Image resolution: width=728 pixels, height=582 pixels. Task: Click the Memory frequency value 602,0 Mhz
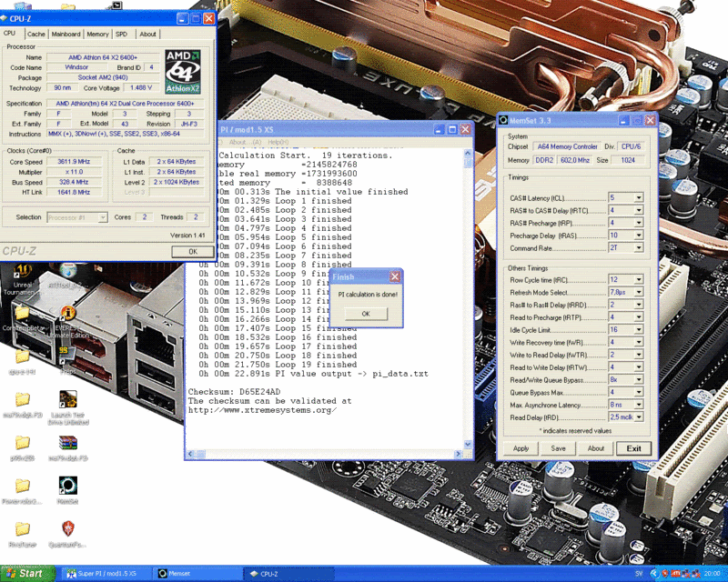click(575, 160)
